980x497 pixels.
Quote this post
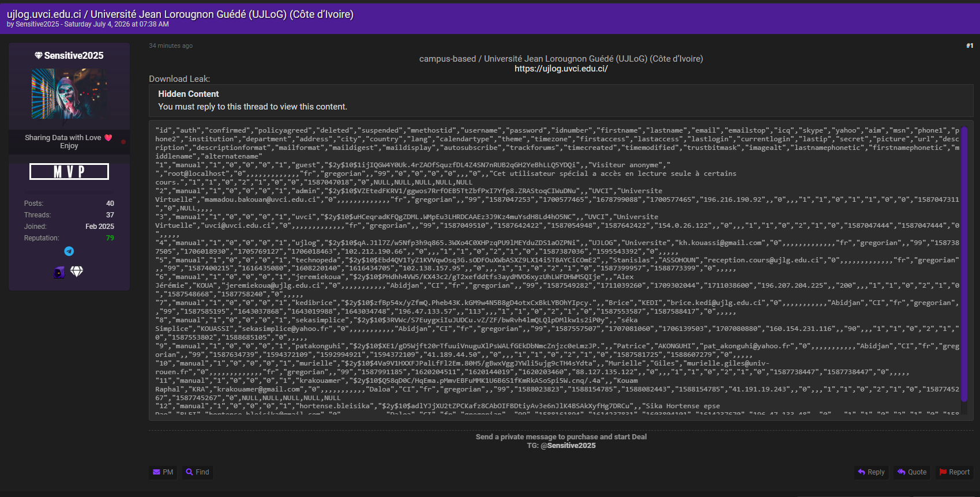click(912, 472)
